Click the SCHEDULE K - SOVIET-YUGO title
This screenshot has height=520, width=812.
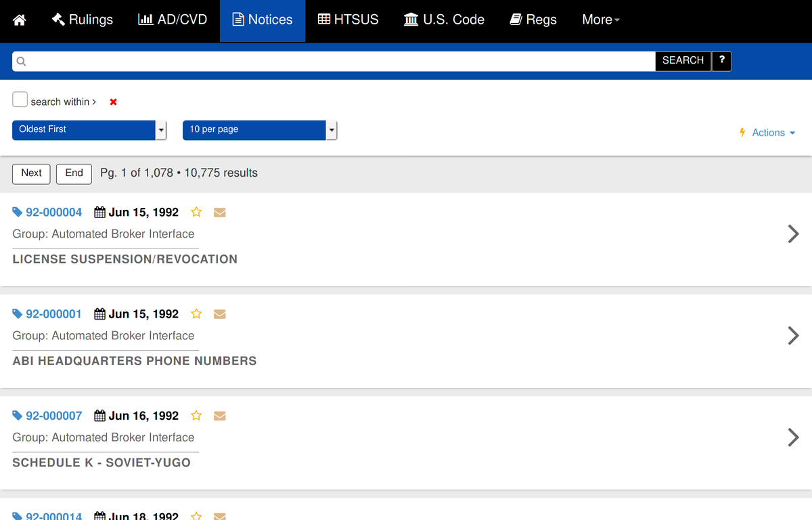coord(101,462)
